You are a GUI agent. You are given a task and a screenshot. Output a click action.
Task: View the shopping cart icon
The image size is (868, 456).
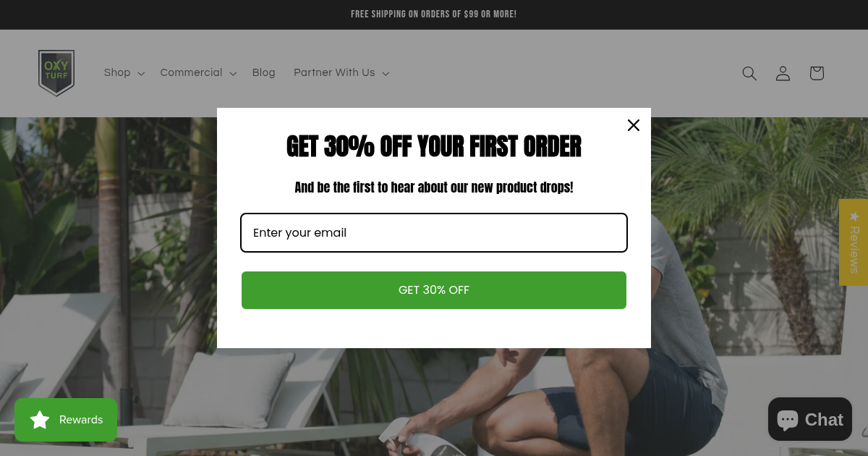tap(817, 73)
